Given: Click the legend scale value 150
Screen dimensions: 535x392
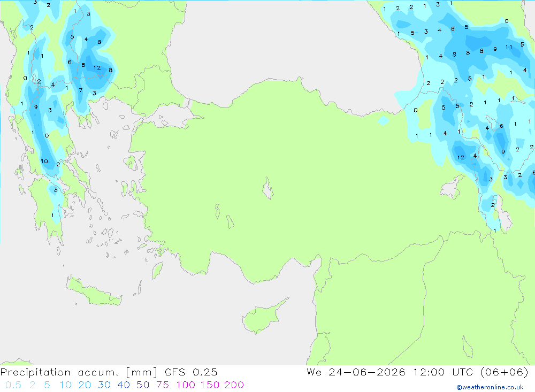Looking at the screenshot, I should [x=210, y=385].
